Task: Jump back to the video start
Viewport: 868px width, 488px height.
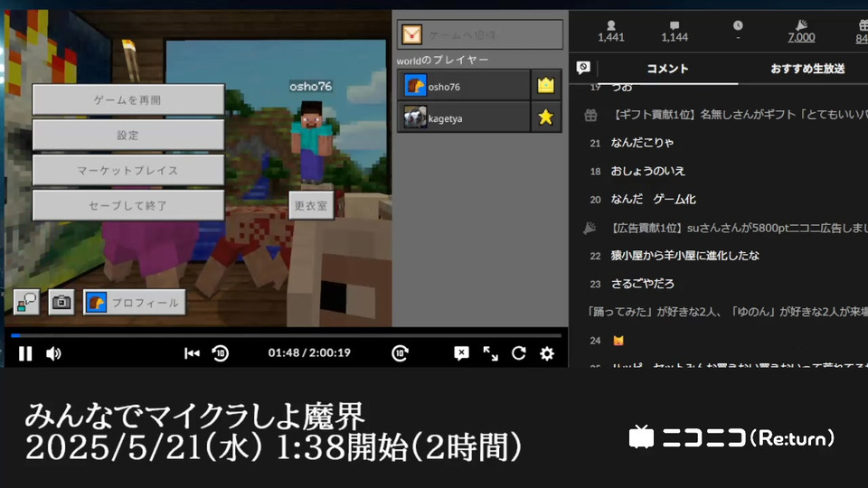Action: tap(192, 353)
